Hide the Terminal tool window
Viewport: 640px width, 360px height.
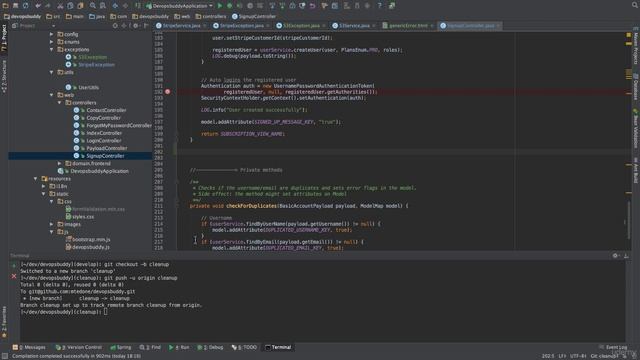[x=626, y=256]
